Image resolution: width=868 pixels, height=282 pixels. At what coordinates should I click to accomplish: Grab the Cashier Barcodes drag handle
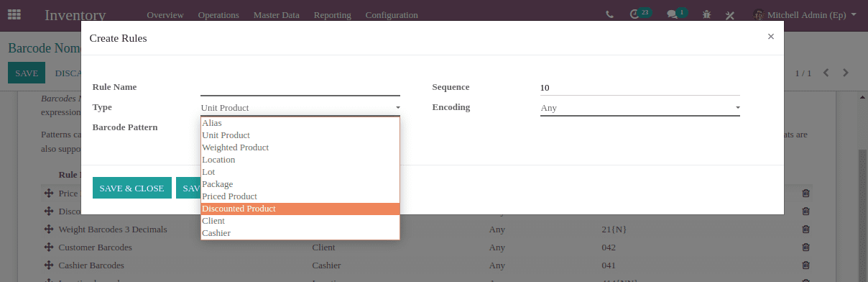[x=49, y=265]
